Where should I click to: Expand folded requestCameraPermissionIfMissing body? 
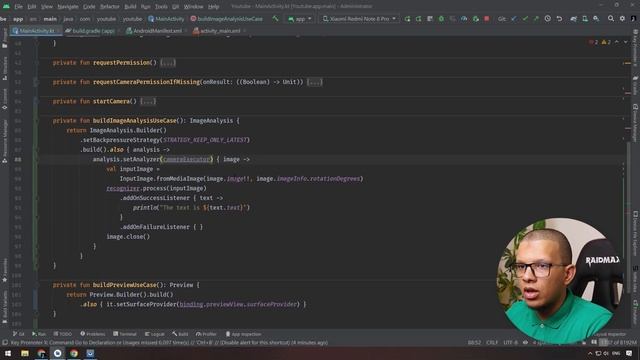[314, 82]
